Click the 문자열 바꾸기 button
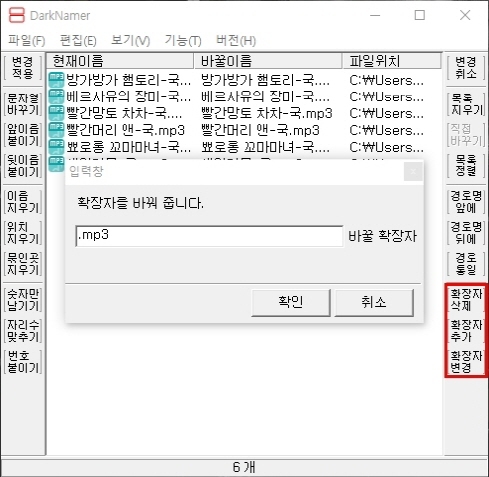 click(x=23, y=104)
